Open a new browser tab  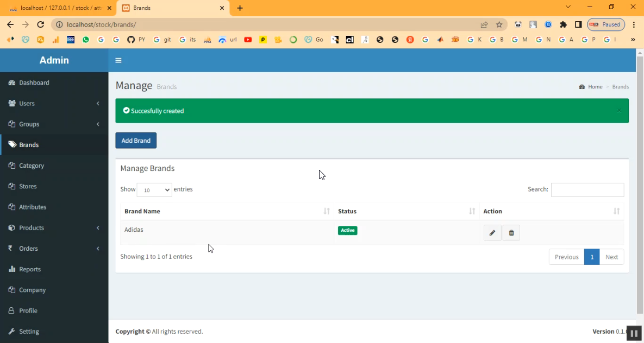pos(240,8)
